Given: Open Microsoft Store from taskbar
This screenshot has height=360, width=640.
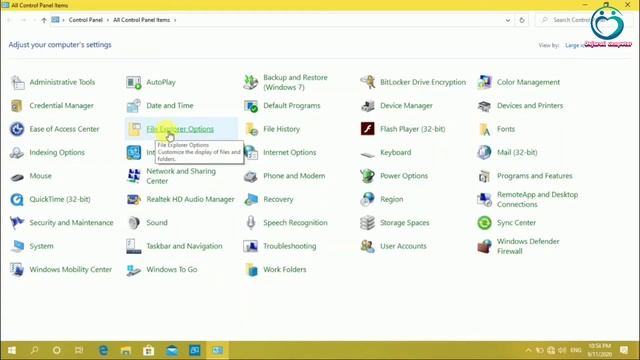Looking at the screenshot, I should [x=149, y=350].
